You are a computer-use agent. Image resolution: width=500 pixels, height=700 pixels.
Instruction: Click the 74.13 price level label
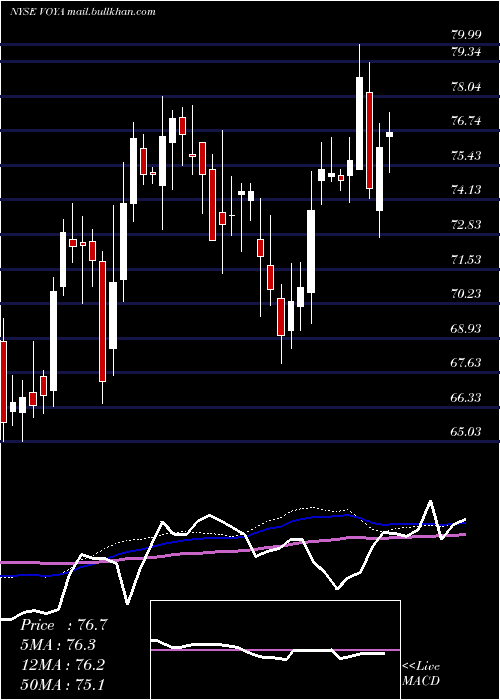466,190
